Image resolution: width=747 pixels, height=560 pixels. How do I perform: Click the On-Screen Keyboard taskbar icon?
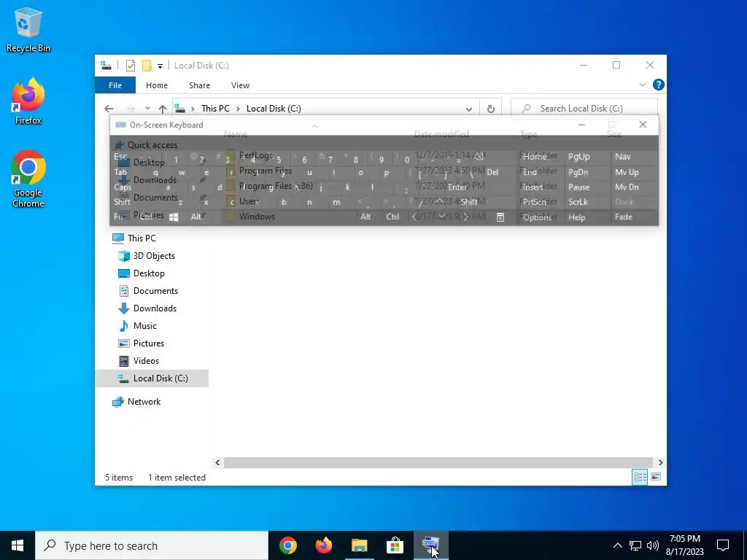click(430, 545)
